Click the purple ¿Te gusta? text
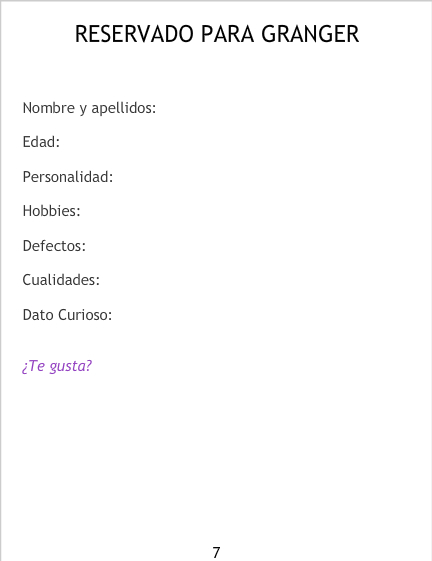 57,366
